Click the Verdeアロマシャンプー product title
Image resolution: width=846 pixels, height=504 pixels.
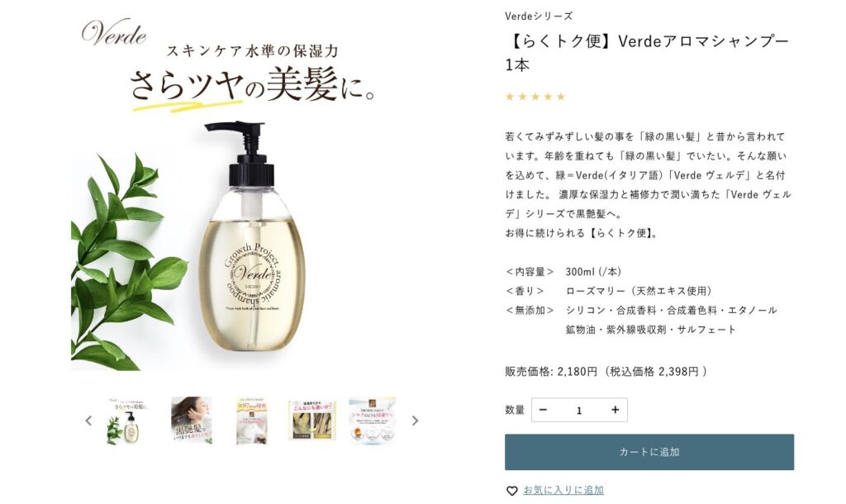click(x=647, y=52)
